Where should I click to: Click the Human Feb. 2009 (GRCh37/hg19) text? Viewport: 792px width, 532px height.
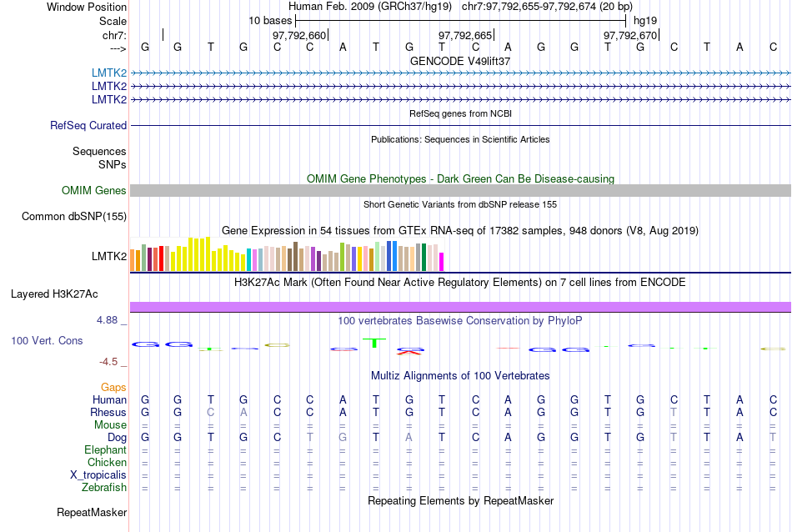click(371, 7)
